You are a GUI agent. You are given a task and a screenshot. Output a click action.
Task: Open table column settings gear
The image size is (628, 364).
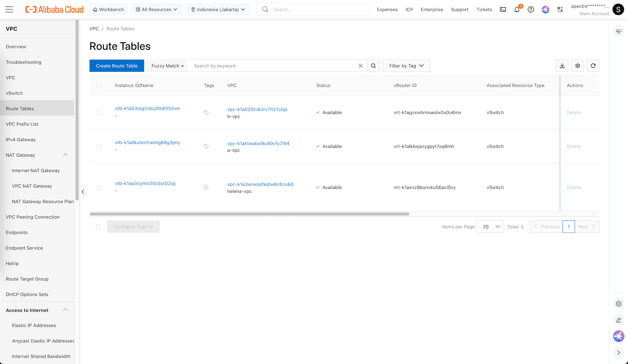coord(578,66)
